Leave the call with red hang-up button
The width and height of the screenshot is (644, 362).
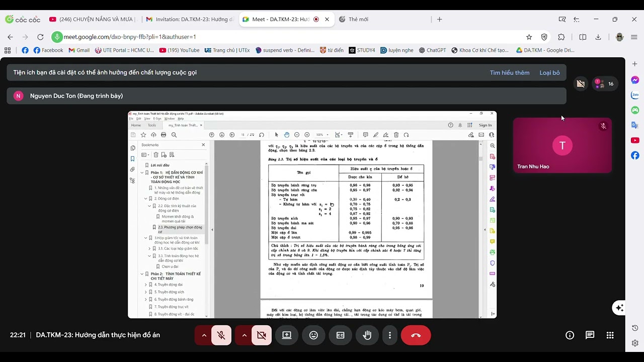416,335
